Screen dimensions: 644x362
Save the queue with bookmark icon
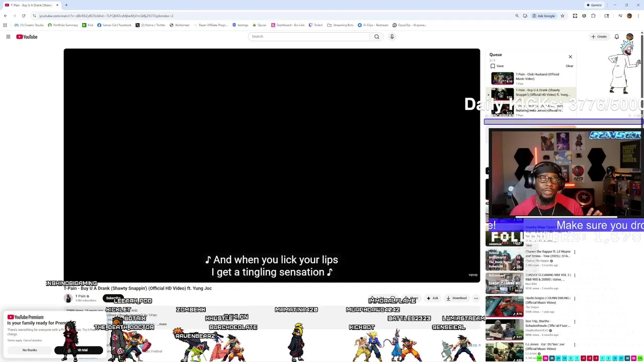pyautogui.click(x=497, y=66)
